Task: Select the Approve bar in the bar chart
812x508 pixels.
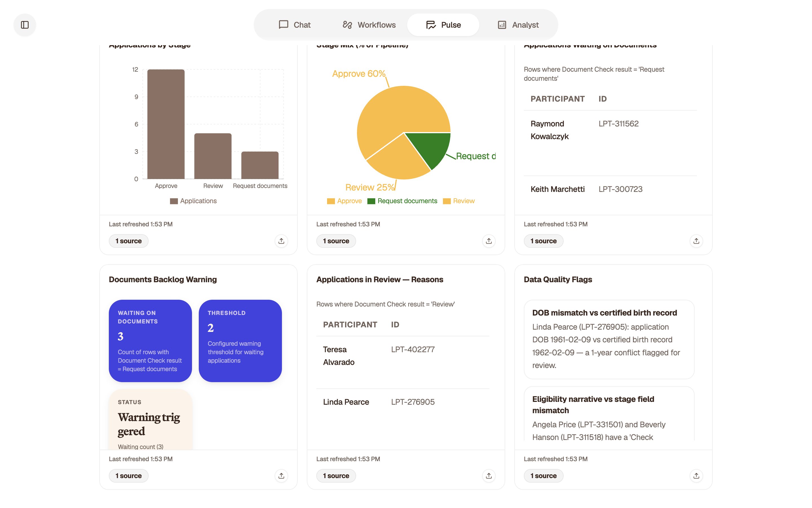Action: pos(166,124)
